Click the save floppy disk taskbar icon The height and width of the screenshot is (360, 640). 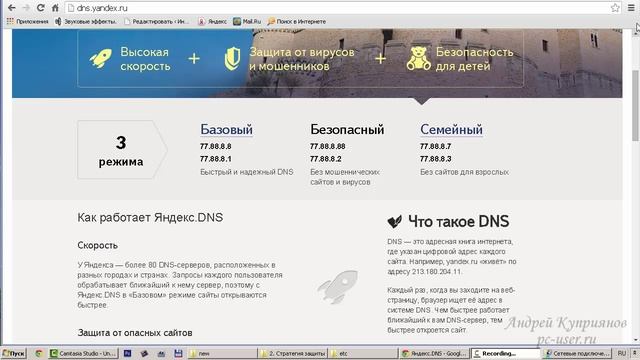point(178,353)
